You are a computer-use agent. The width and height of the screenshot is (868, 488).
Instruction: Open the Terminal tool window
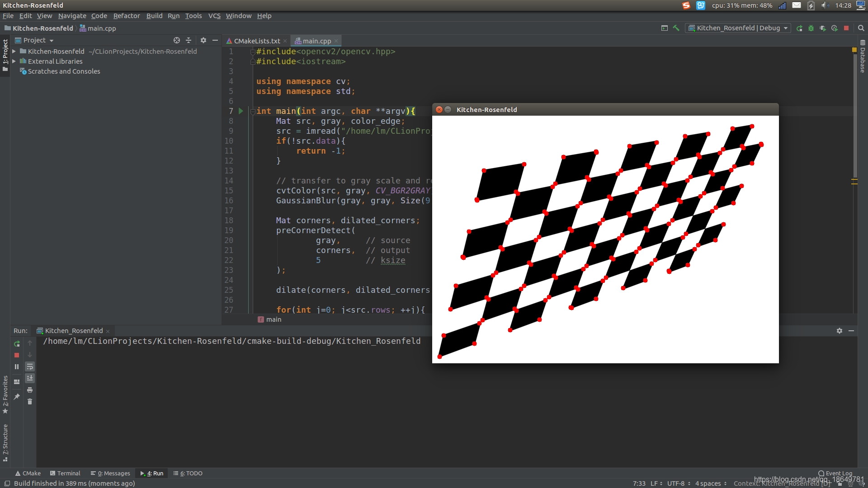tap(65, 473)
